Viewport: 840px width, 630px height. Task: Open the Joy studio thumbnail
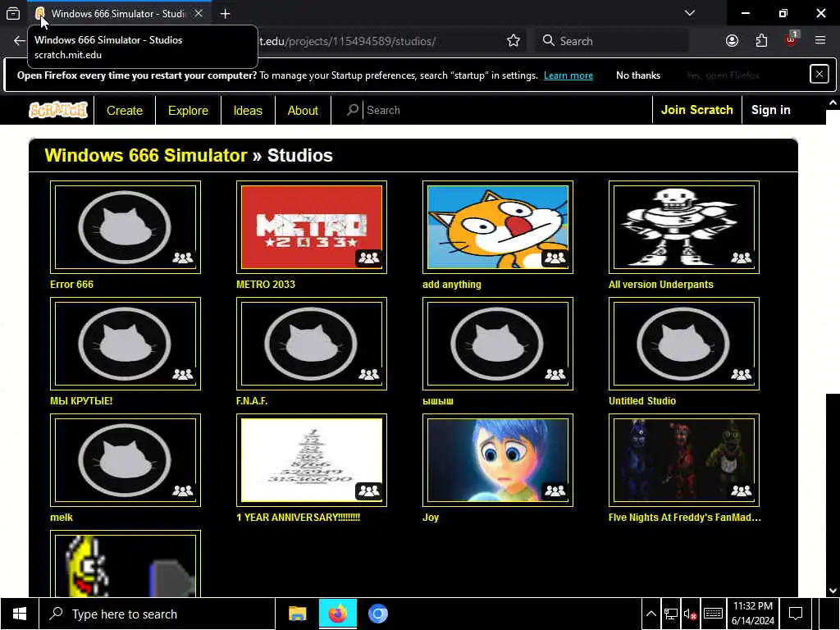click(x=498, y=460)
